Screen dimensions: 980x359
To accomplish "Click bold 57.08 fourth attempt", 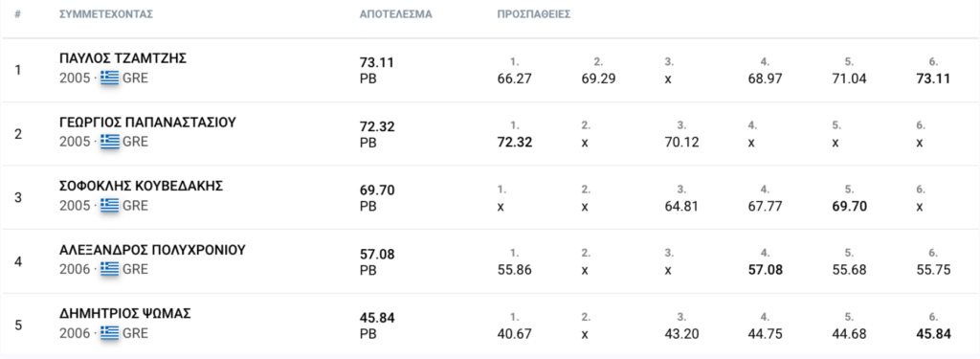I will [x=765, y=270].
